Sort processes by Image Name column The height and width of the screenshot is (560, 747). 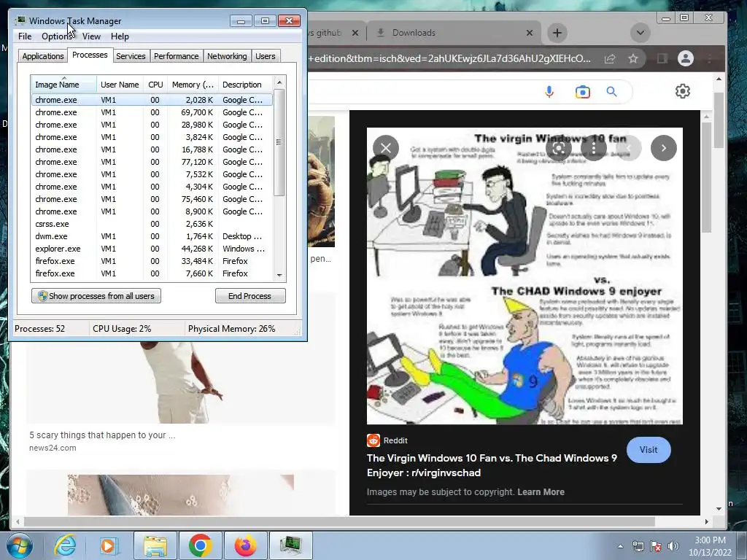(64, 85)
